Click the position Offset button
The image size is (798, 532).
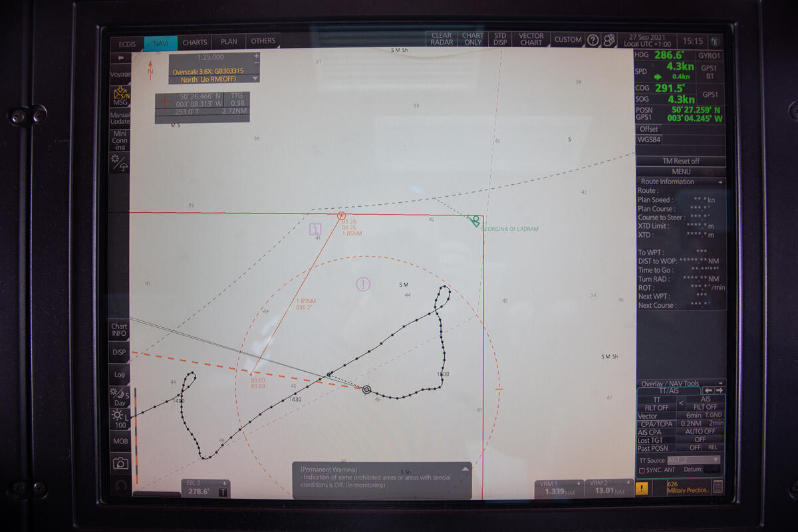pos(649,129)
